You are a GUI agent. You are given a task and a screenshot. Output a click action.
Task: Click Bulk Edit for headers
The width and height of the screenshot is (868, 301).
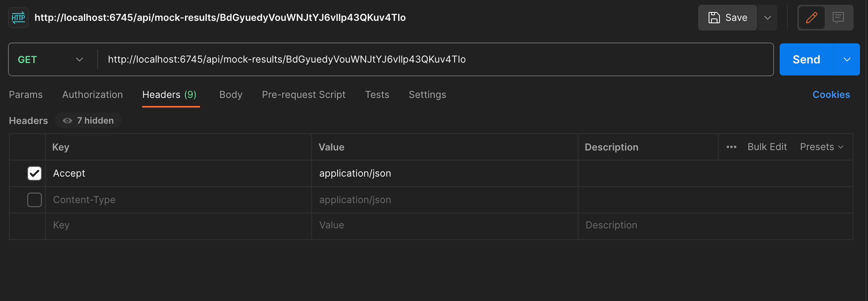pyautogui.click(x=767, y=147)
